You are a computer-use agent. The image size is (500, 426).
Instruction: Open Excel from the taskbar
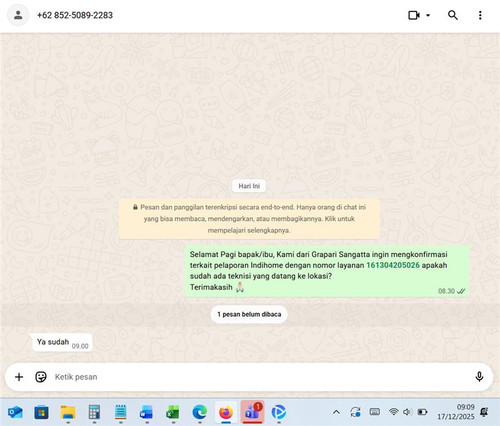[173, 412]
